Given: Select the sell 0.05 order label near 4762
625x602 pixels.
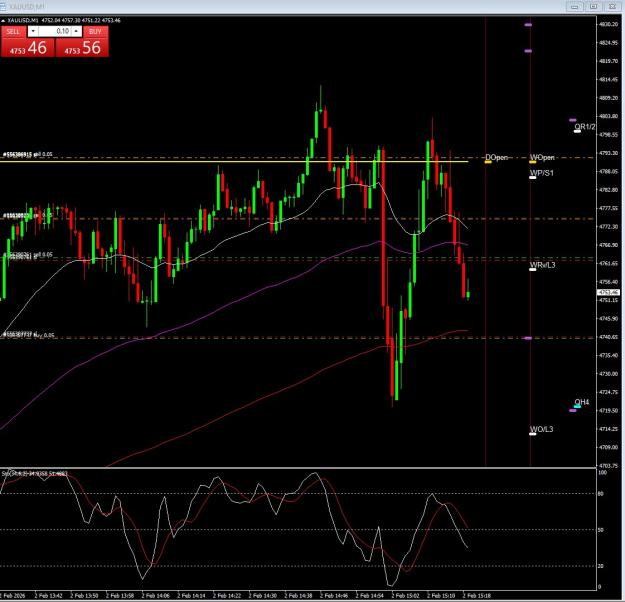Looking at the screenshot, I should coord(28,255).
